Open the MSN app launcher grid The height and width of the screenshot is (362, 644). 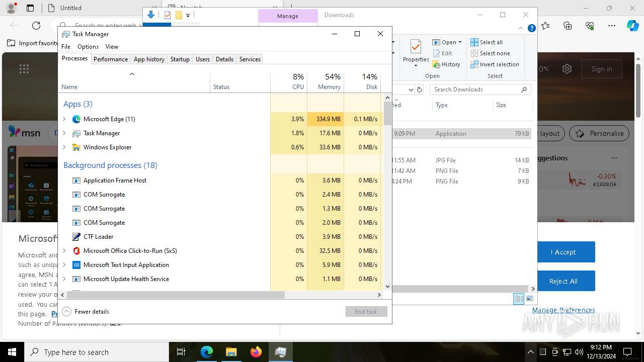pyautogui.click(x=24, y=69)
